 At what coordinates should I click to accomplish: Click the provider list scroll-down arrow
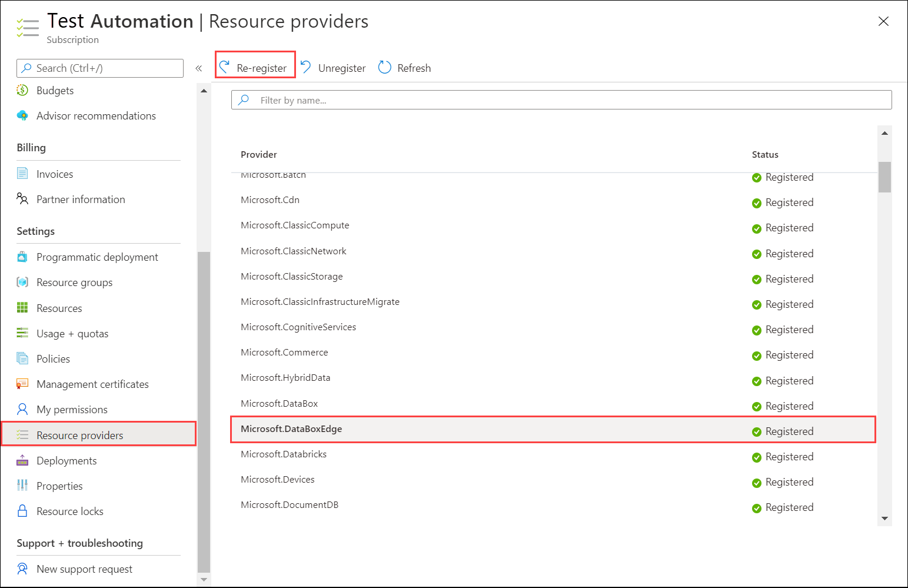[885, 518]
